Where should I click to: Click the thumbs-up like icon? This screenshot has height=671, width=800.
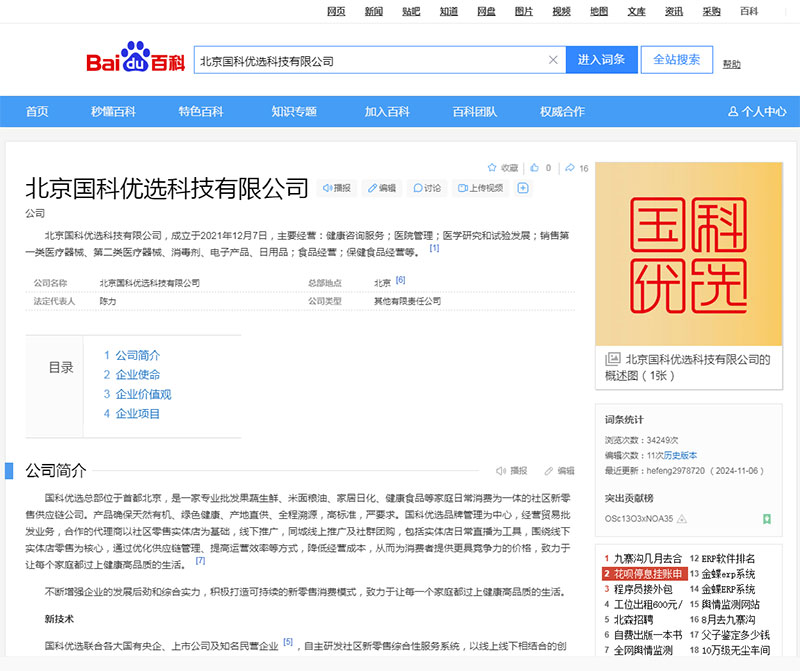(x=535, y=168)
